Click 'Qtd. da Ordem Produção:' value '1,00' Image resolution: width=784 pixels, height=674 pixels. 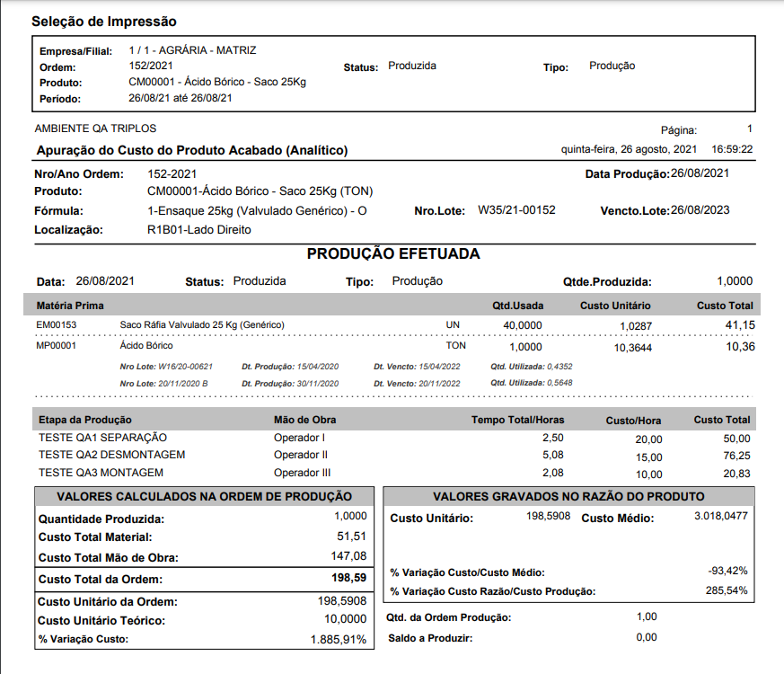pyautogui.click(x=647, y=617)
